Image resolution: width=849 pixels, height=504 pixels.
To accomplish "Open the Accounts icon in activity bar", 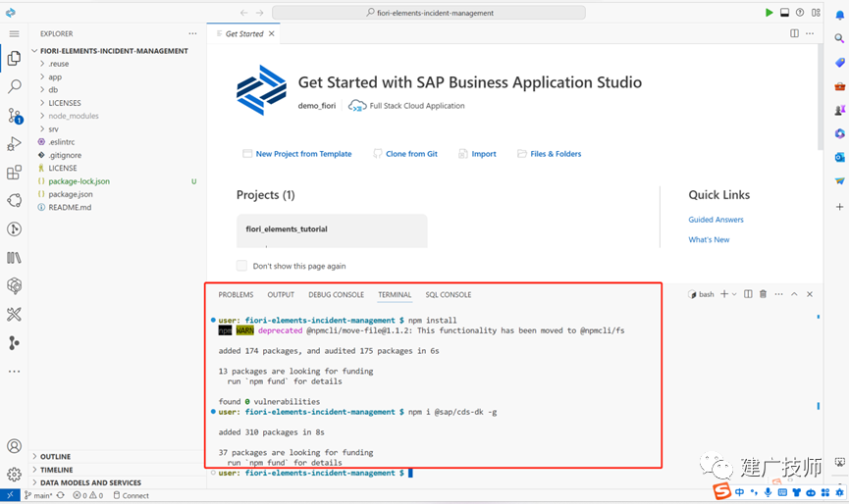I will tap(14, 445).
